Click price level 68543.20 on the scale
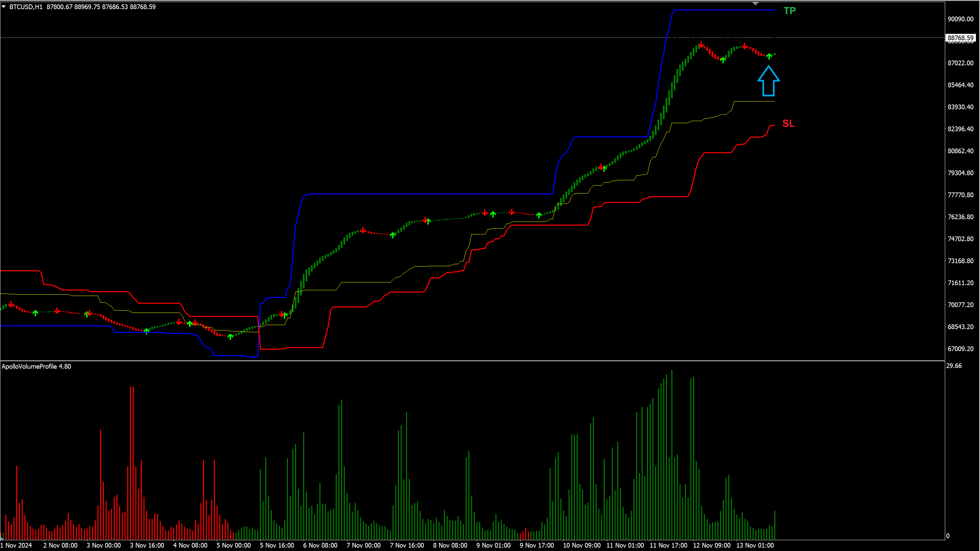Image resolution: width=980 pixels, height=551 pixels. pyautogui.click(x=960, y=327)
